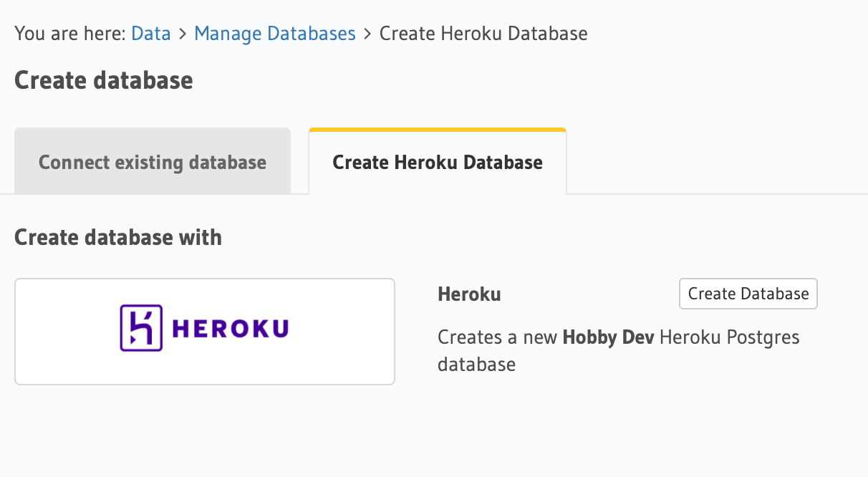Viewport: 868px width, 477px height.
Task: Click the You are here label
Action: pos(70,34)
